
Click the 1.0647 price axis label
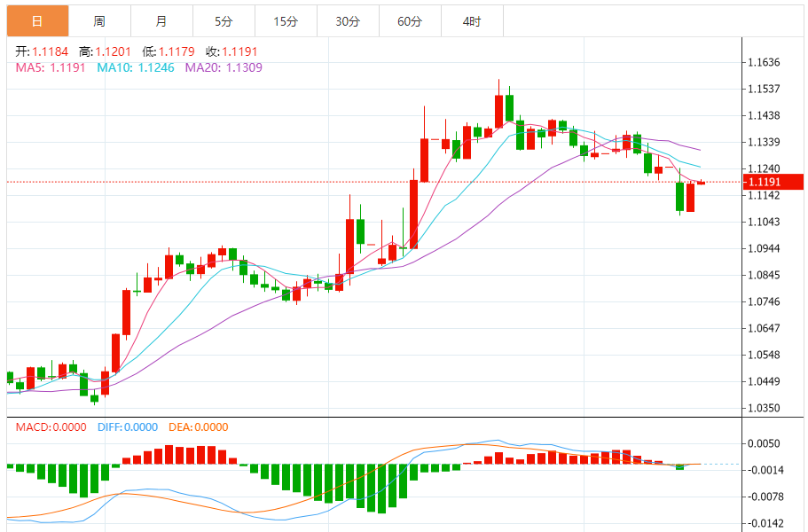pos(764,328)
